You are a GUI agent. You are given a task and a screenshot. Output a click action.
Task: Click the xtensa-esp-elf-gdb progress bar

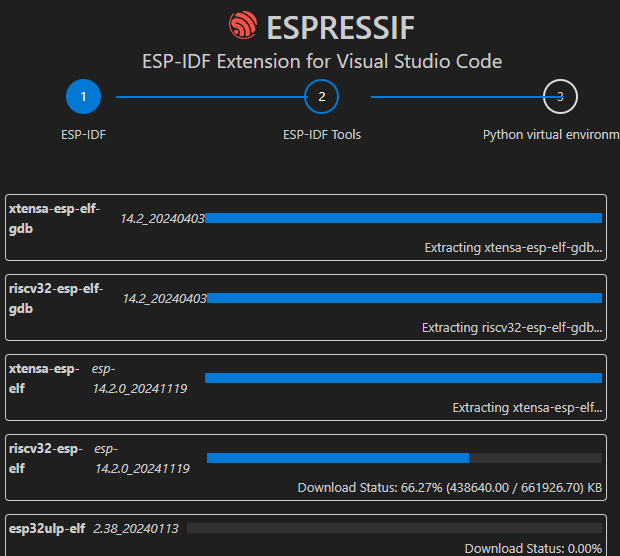coord(403,218)
